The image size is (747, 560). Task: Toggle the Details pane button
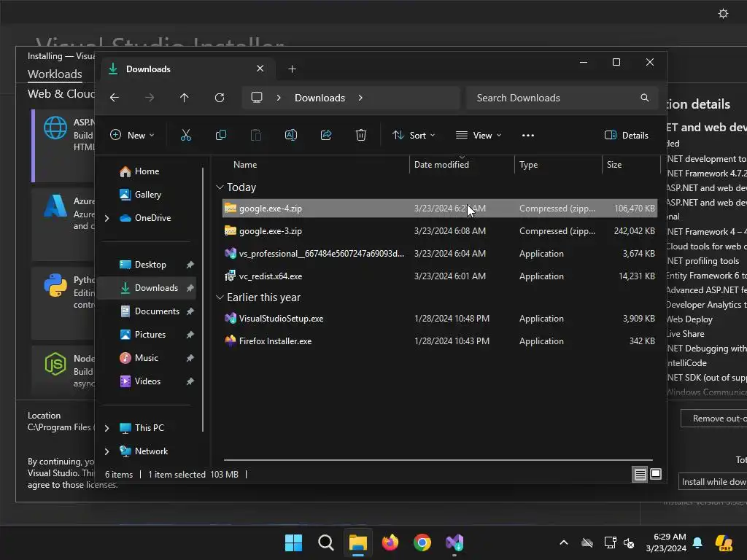[x=626, y=135]
